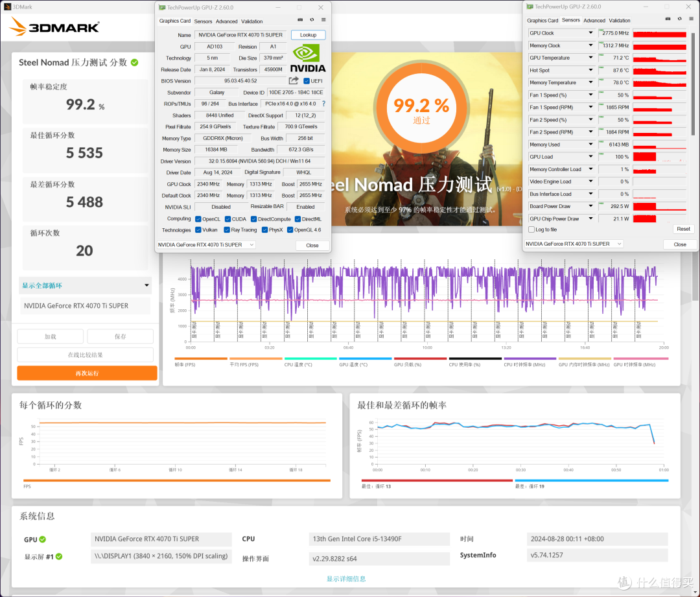Open the GPU Load sensor dropdown
Viewport: 700px width, 597px height.
(x=590, y=157)
